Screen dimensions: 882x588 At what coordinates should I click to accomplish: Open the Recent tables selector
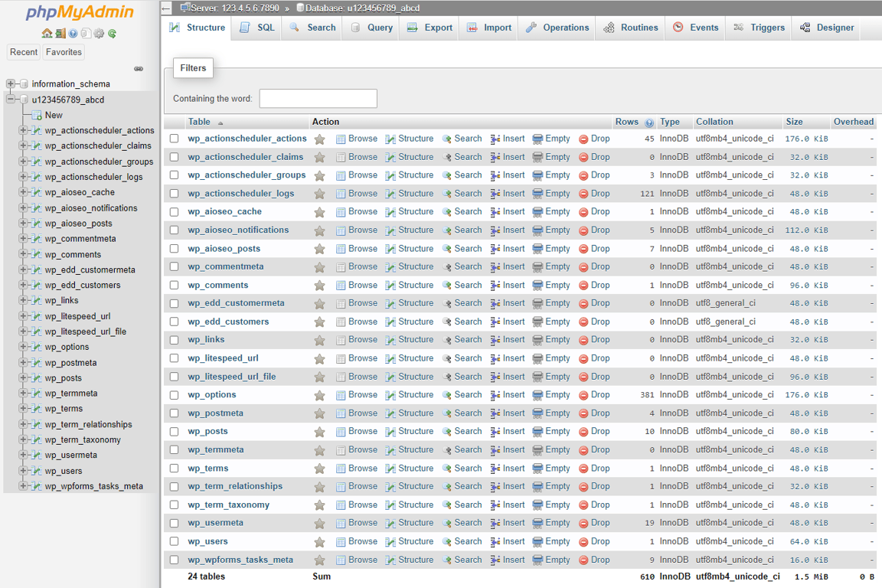(x=23, y=51)
